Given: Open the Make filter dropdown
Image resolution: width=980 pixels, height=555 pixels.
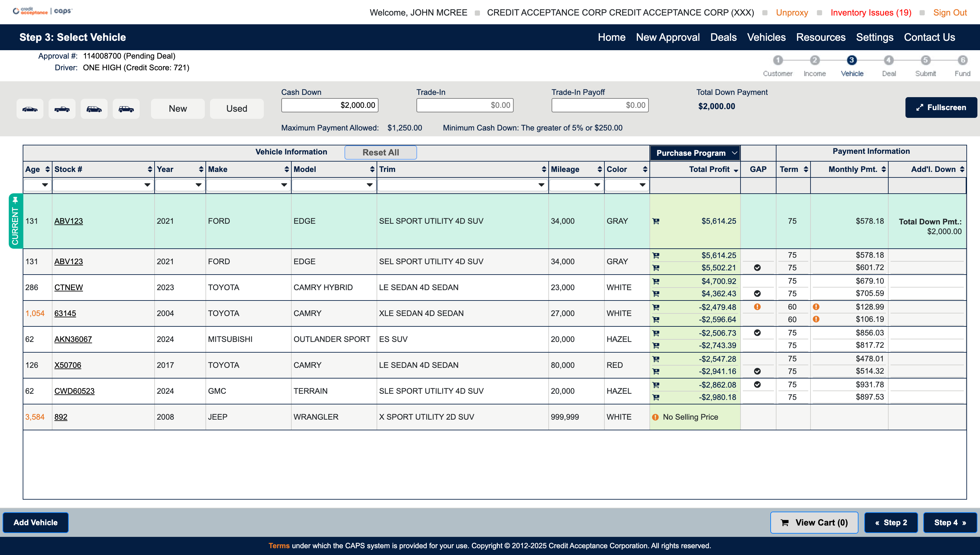Looking at the screenshot, I should pyautogui.click(x=248, y=185).
